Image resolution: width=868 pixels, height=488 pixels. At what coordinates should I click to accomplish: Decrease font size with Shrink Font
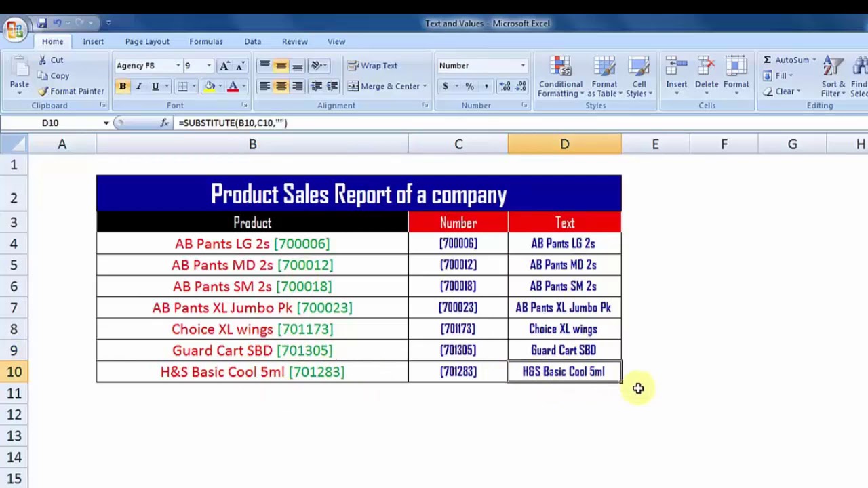point(239,66)
